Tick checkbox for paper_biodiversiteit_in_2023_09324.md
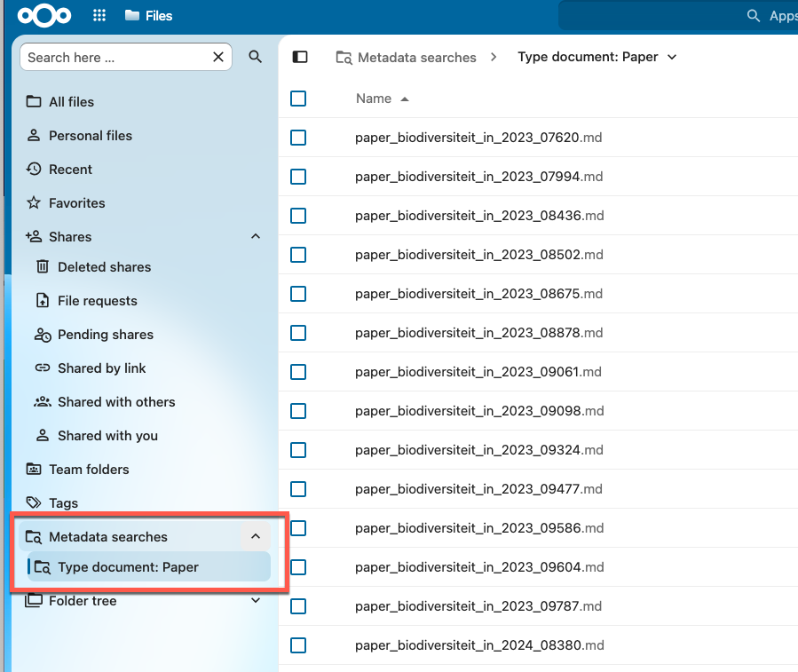 [x=298, y=450]
